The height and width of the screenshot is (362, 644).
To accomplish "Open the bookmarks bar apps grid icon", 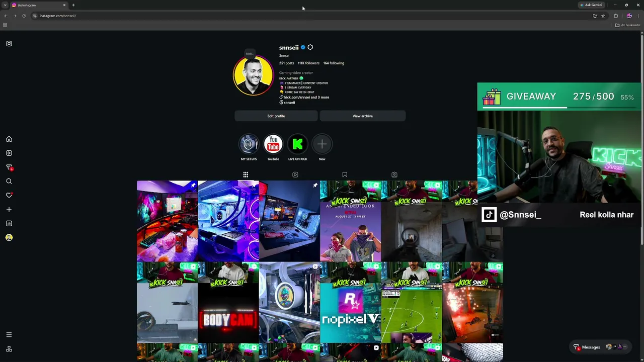I will pyautogui.click(x=5, y=25).
